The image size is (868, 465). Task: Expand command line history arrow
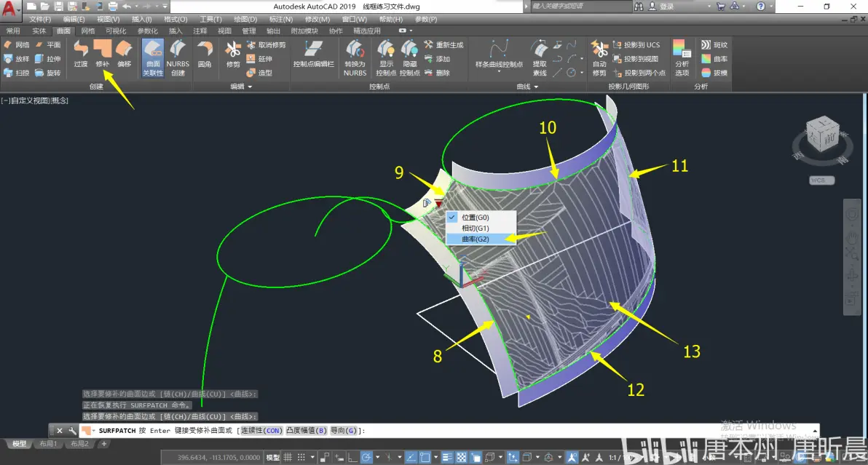(x=815, y=430)
